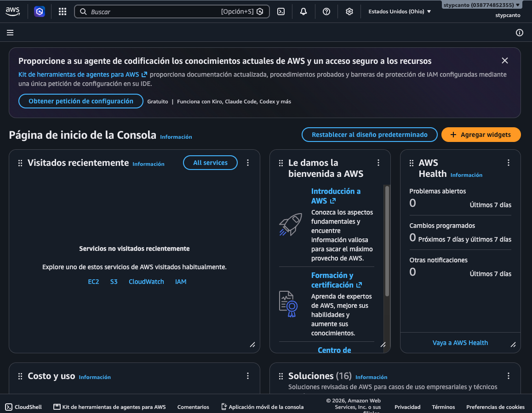
Task: Open Aplicación móvil de la consola link
Action: [262, 407]
